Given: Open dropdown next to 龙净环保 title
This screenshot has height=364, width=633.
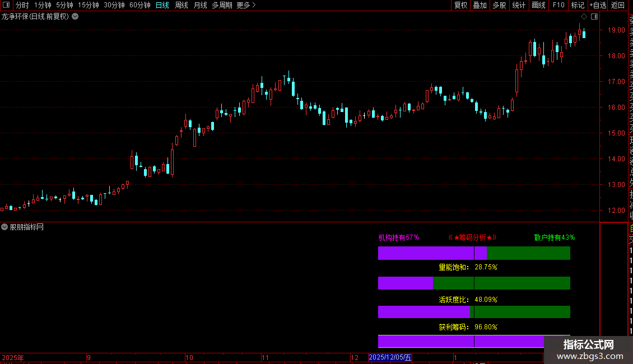Looking at the screenshot, I should [75, 17].
